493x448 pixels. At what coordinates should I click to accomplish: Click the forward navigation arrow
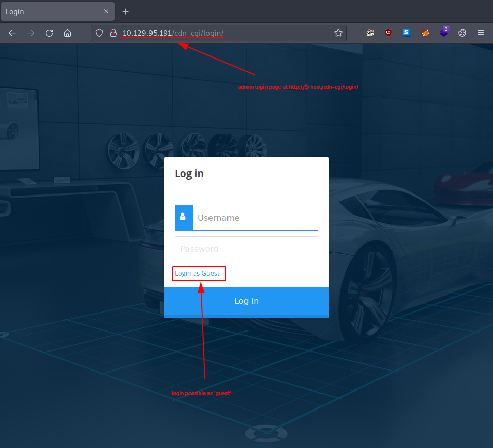(31, 33)
